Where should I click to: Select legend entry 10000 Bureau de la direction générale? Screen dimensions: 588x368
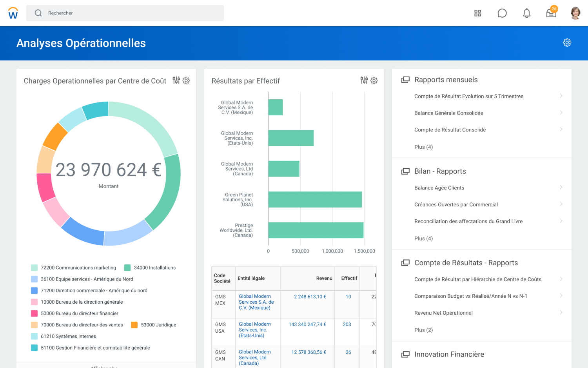77,302
